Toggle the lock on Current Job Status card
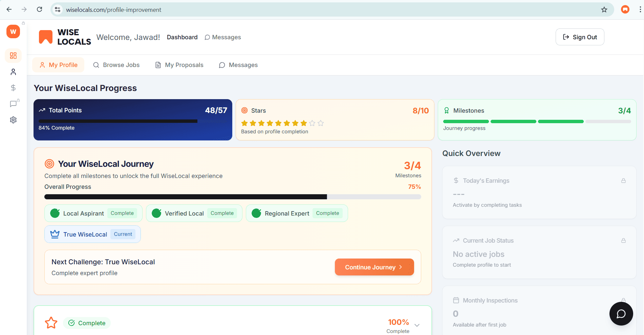 coord(623,240)
